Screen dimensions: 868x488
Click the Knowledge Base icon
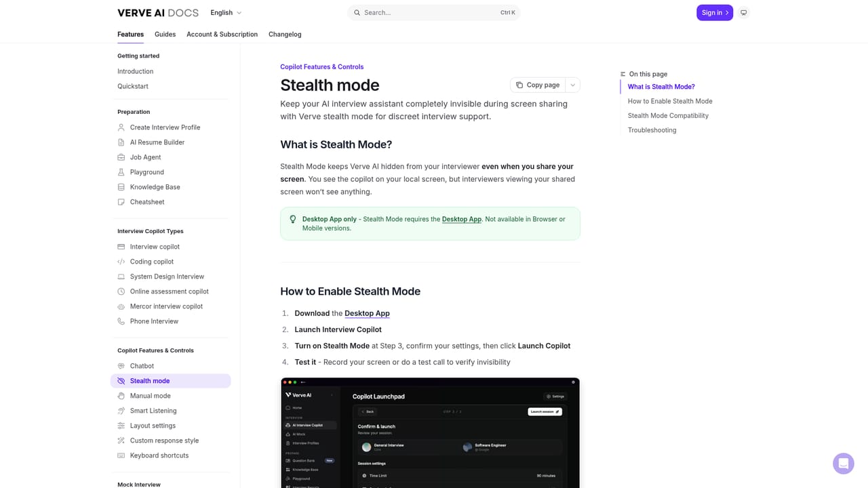click(x=121, y=187)
